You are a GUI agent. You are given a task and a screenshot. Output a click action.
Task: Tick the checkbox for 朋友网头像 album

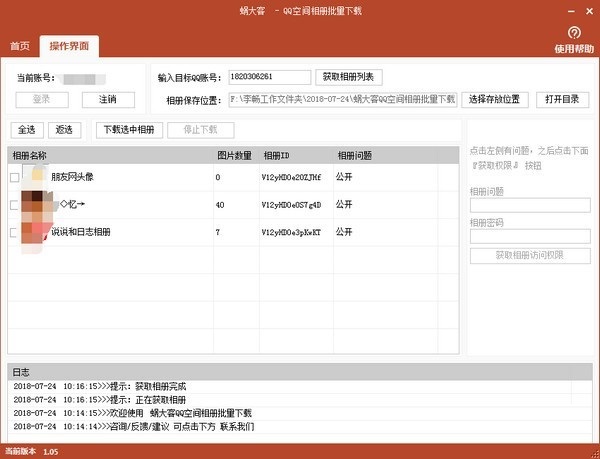point(15,177)
